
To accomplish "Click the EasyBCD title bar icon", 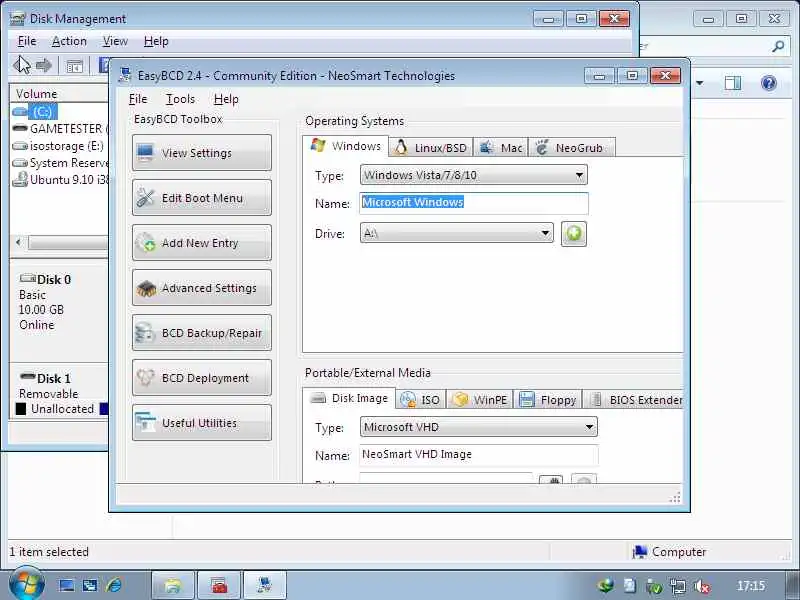I will pos(126,75).
